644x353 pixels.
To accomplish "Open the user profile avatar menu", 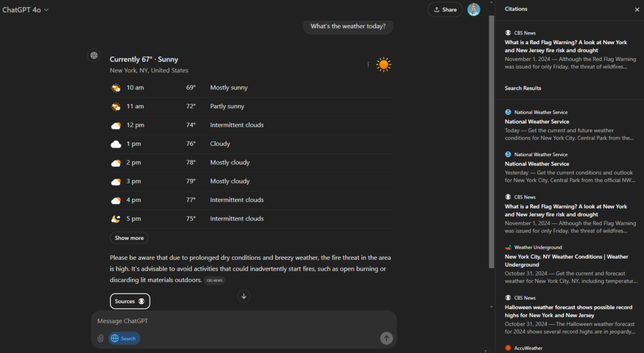I will [474, 9].
